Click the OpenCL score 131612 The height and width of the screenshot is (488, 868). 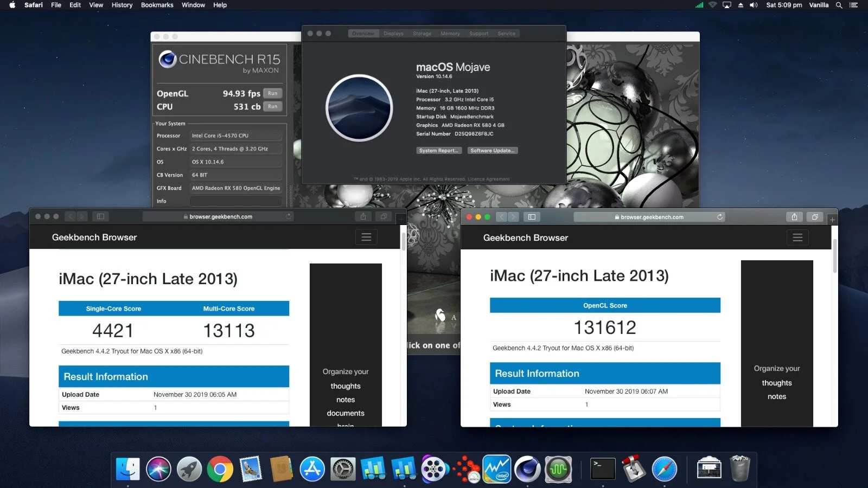[605, 328]
